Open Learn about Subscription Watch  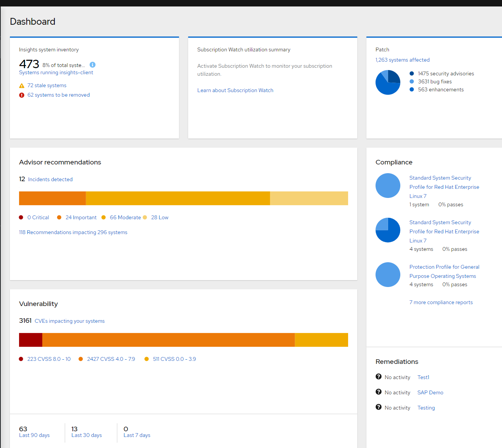[x=235, y=90]
